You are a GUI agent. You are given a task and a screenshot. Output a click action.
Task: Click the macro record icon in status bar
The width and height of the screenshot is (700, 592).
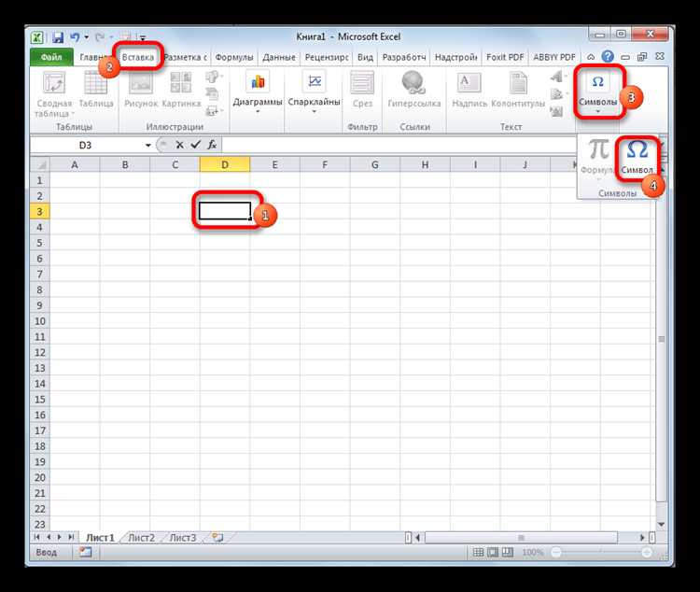[x=85, y=552]
